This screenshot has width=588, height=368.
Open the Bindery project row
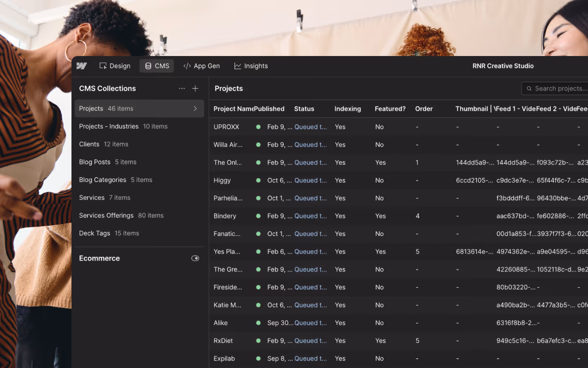point(399,216)
